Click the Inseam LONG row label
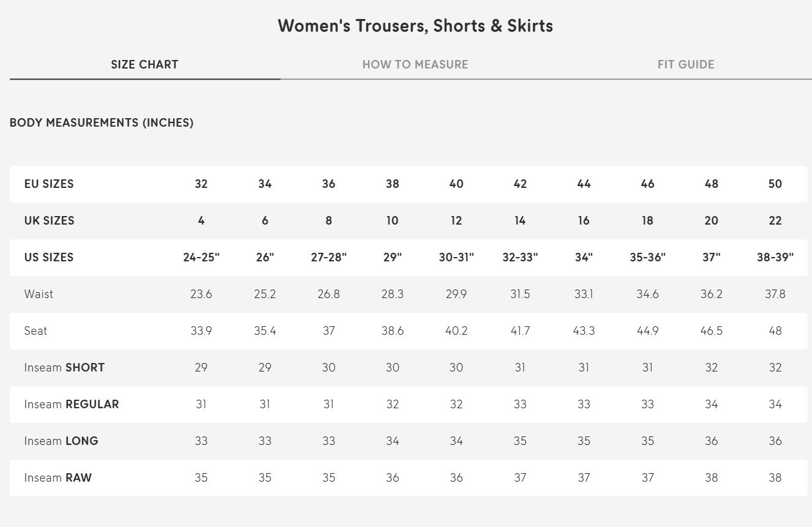 click(x=61, y=441)
